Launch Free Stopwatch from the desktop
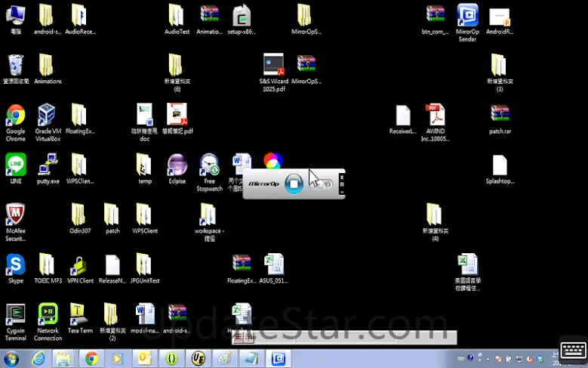The width and height of the screenshot is (588, 368). 209,172
